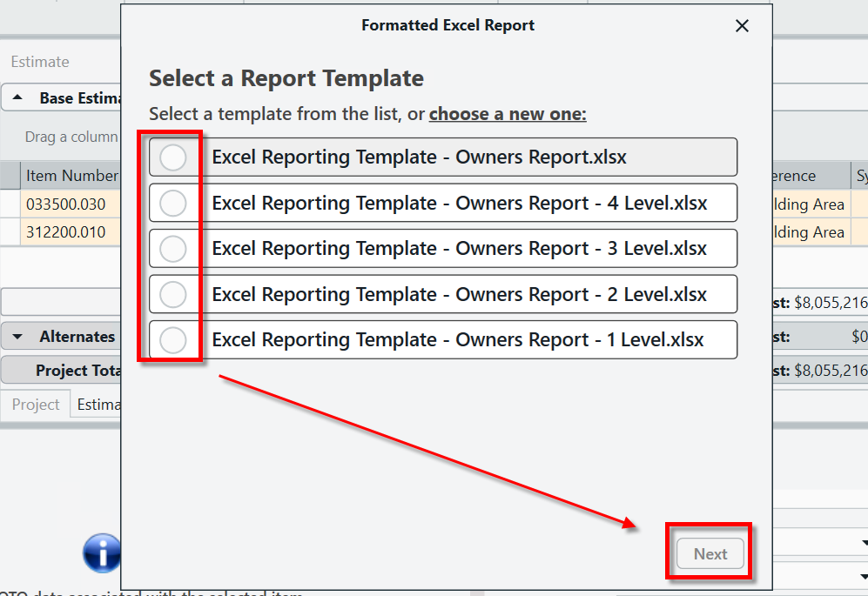
Task: Click the Item Number column header
Action: 71,175
